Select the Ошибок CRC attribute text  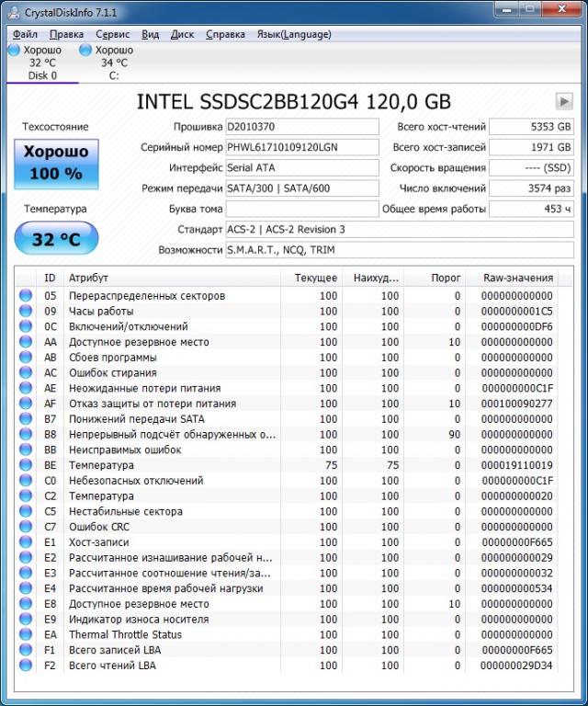[99, 527]
